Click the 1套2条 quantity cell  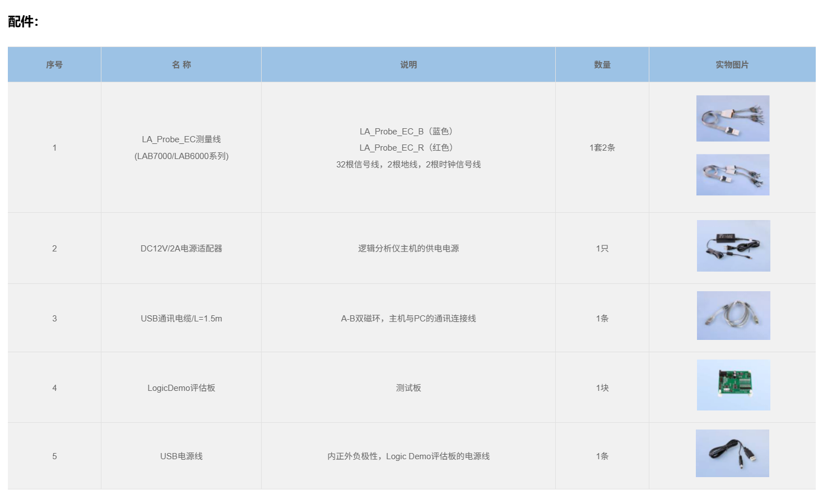pyautogui.click(x=602, y=147)
